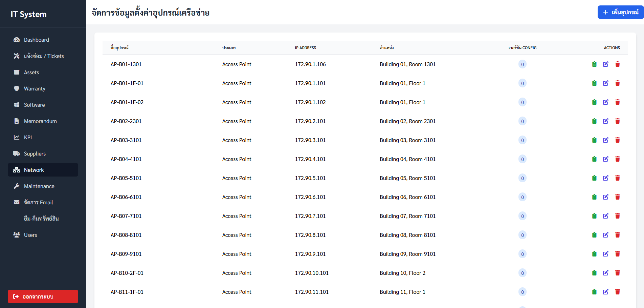The image size is (644, 308).
Task: Edit the AP-B07-7101 entry
Action: click(606, 216)
